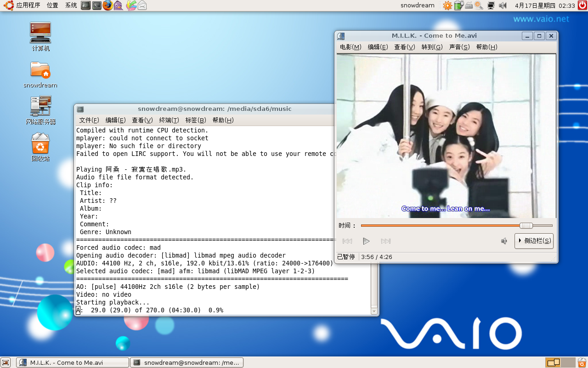Open the 回收站 trash desktop icon
588x368 pixels.
click(x=40, y=147)
